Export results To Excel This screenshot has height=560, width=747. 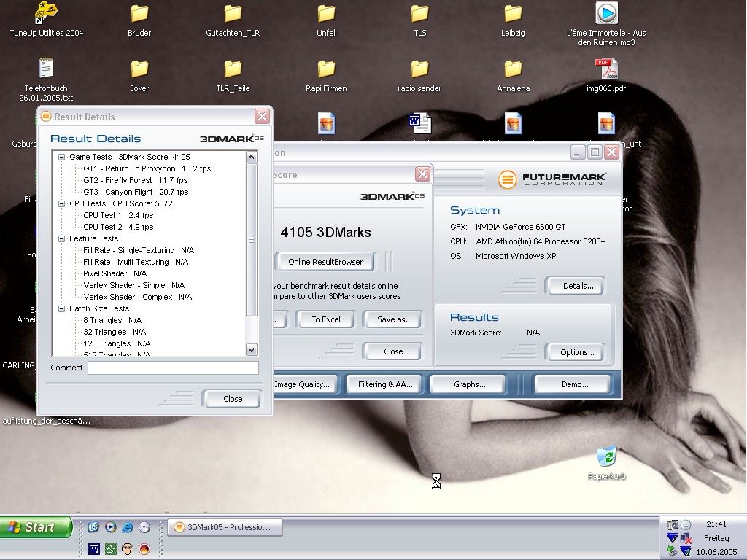click(326, 319)
